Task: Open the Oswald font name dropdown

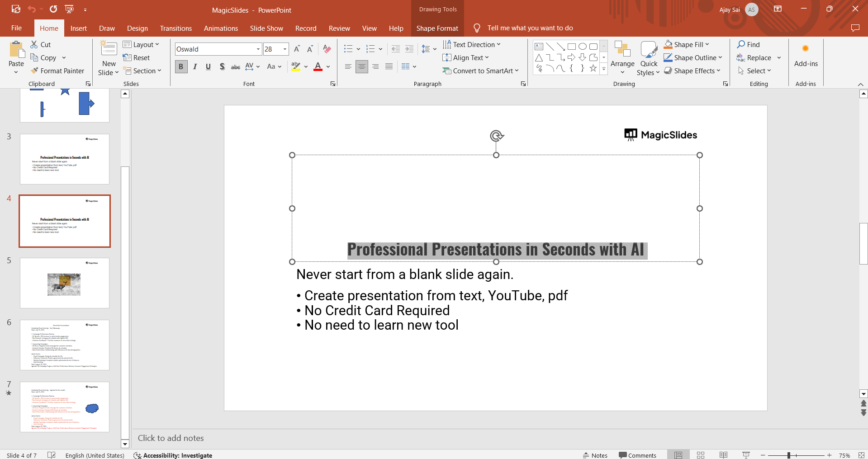Action: pos(258,49)
